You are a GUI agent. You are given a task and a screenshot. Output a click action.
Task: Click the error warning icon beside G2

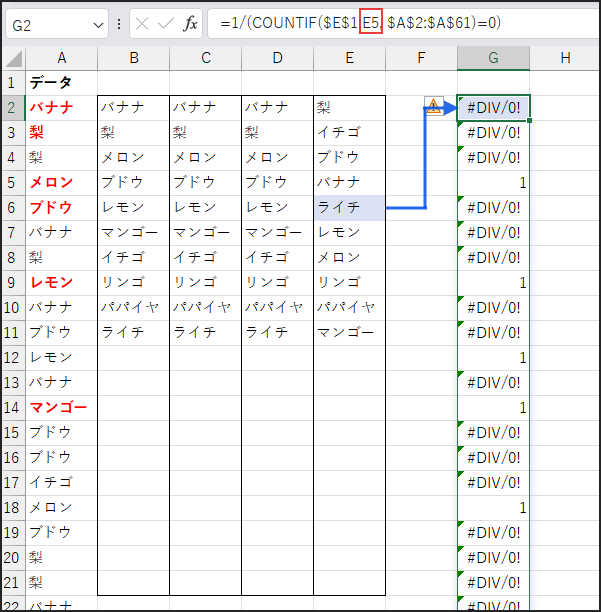[x=433, y=106]
